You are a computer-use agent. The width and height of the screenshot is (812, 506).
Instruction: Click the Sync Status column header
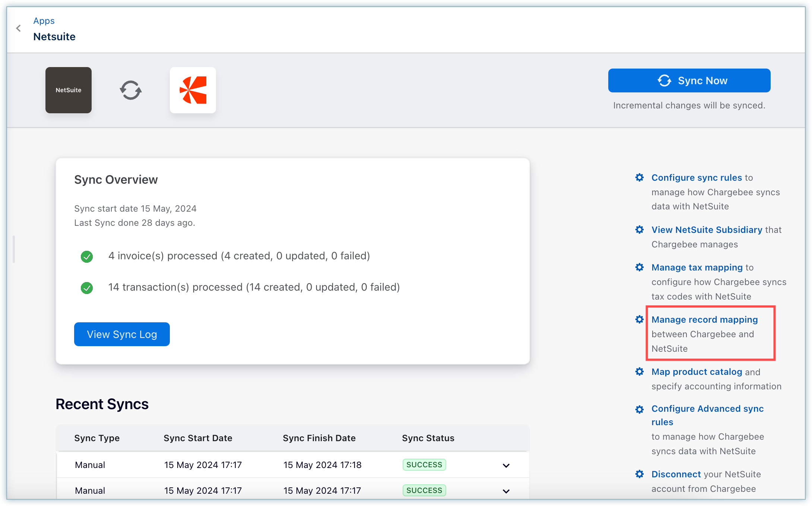(428, 438)
